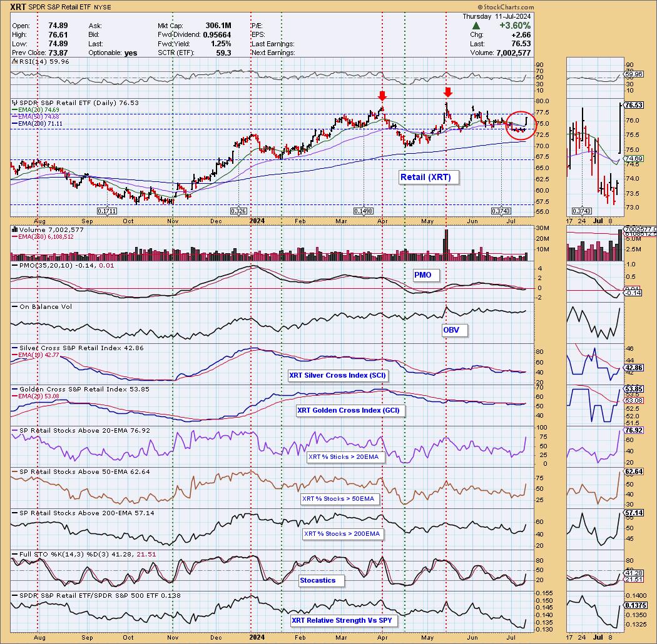The height and width of the screenshot is (644, 657).
Task: Click the 76.53 price tag in zoom panel
Action: [633, 105]
